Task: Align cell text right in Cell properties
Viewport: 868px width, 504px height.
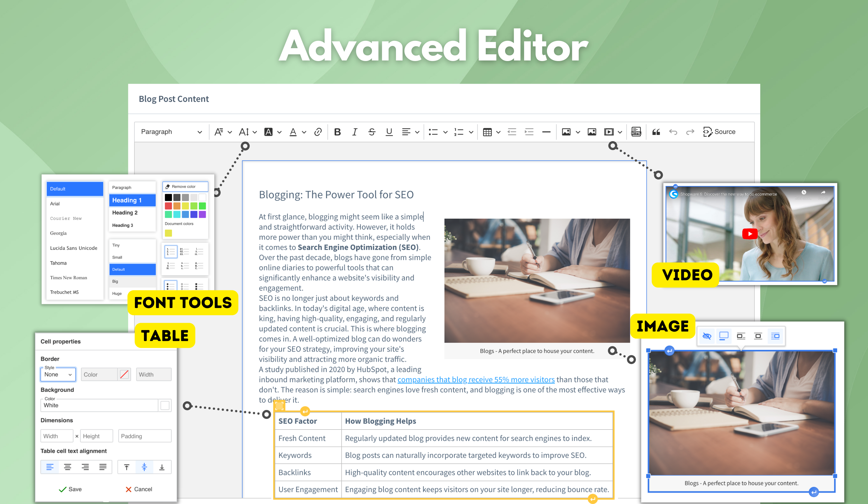Action: click(85, 467)
